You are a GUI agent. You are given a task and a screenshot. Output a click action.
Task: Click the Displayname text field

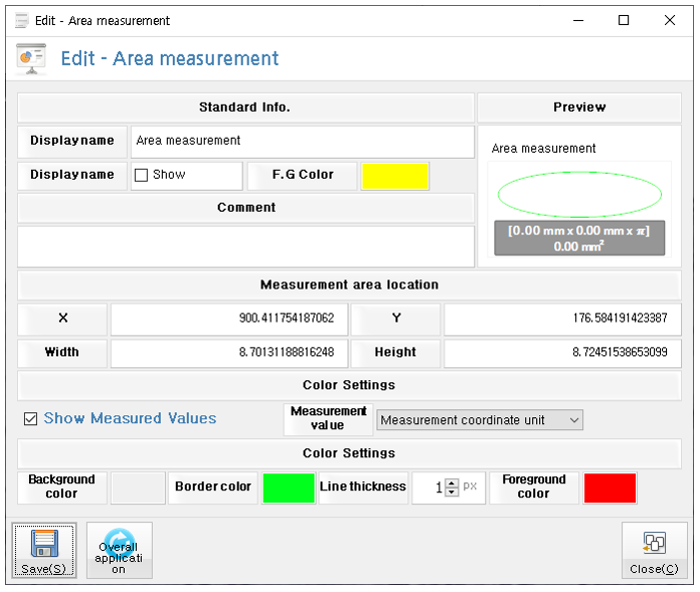(x=303, y=141)
